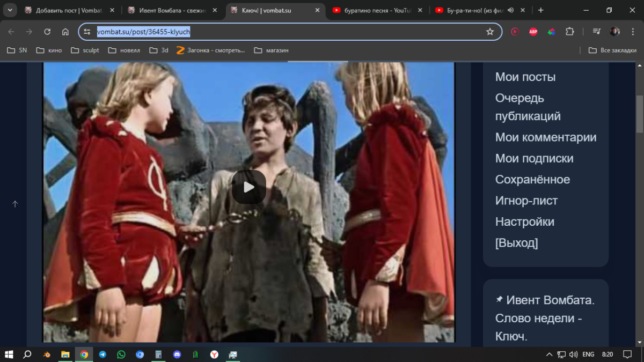Open pinned 'Ивент Вомбата. Слово недели' post
644x362 pixels.
(545, 319)
